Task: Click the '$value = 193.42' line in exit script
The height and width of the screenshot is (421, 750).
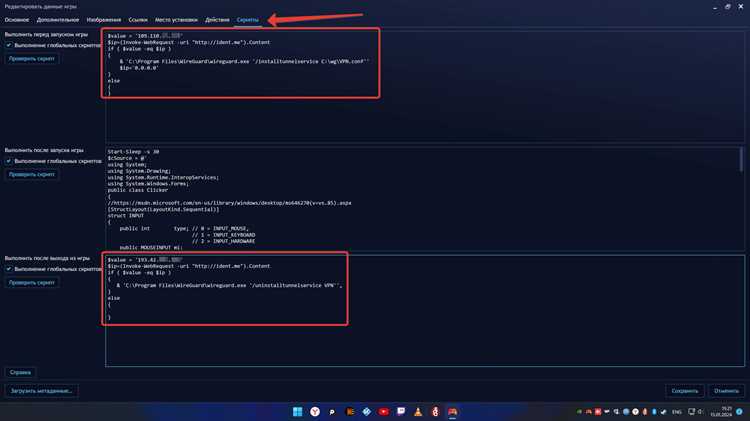Action: tap(145, 260)
